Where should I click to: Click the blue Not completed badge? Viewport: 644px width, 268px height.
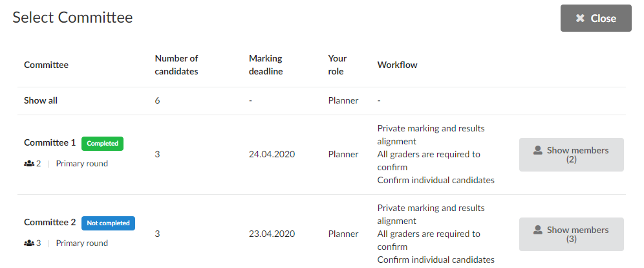click(x=108, y=223)
